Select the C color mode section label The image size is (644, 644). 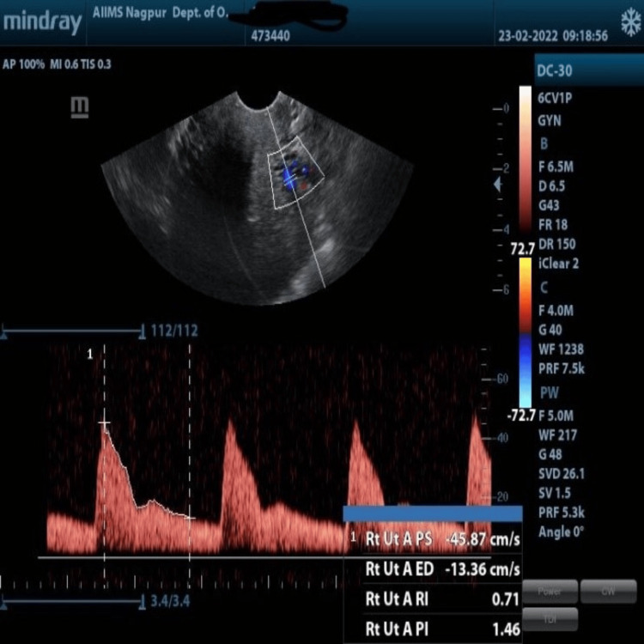[x=544, y=288]
